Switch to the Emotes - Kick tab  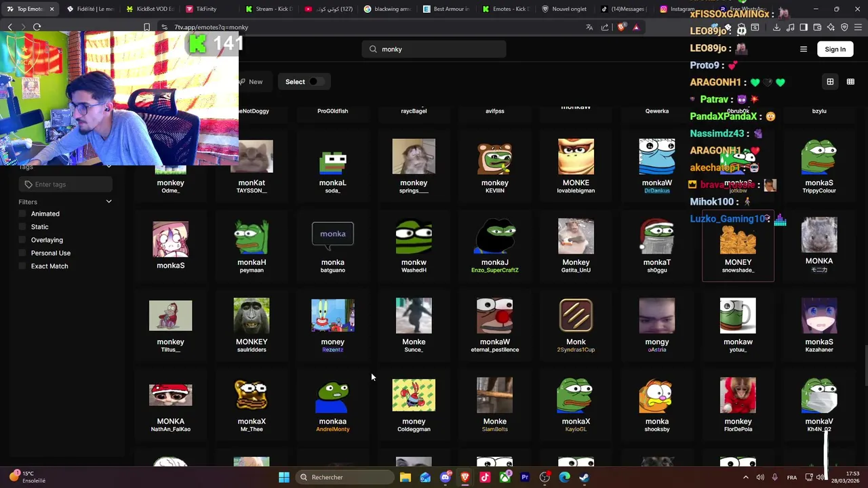[506, 9]
